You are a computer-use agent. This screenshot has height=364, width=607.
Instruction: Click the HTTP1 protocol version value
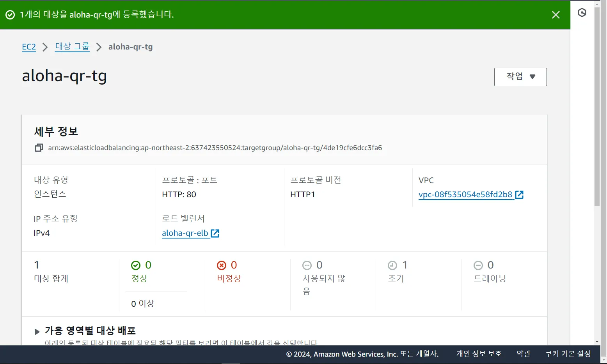[303, 194]
